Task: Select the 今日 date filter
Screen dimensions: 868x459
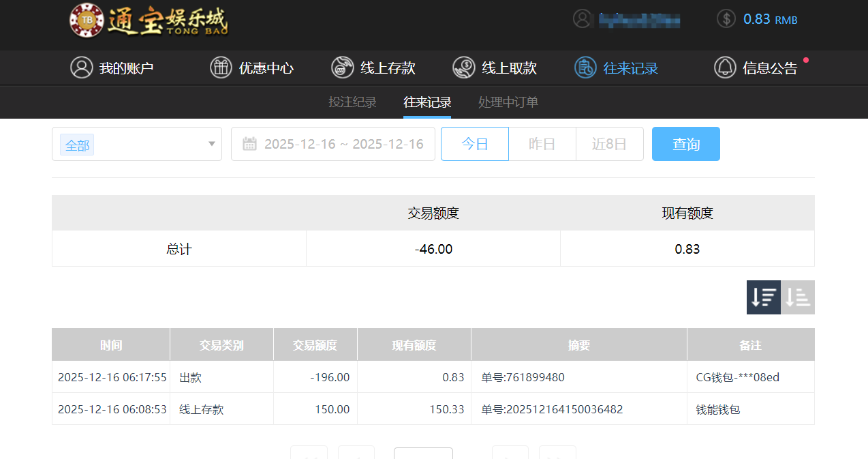Action: pyautogui.click(x=474, y=143)
